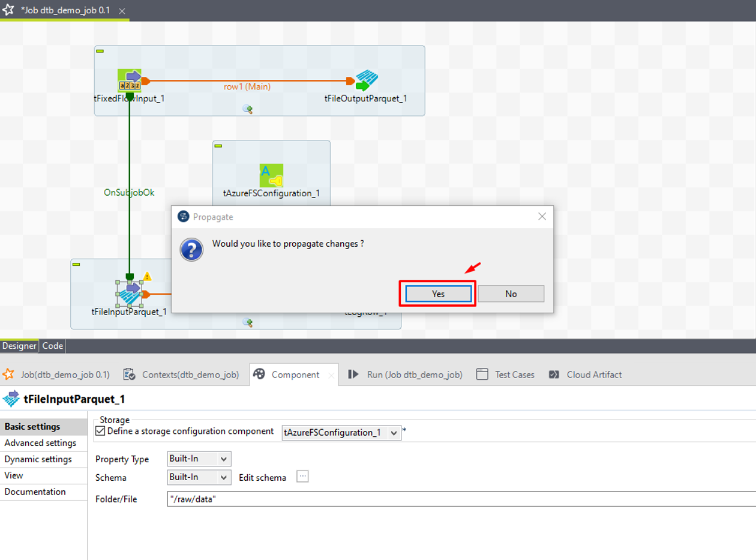Click the Component tab palette icon
The height and width of the screenshot is (560, 756).
[x=259, y=374]
